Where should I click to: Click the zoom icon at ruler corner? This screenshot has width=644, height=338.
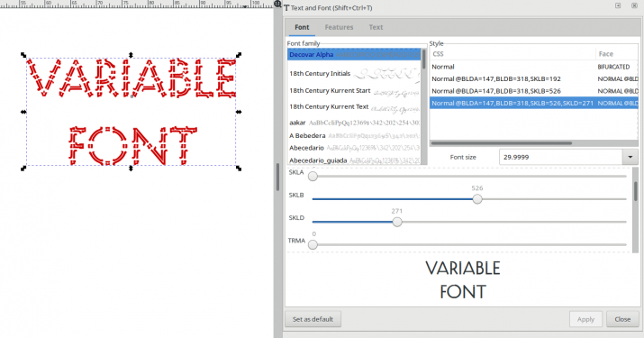click(x=277, y=5)
